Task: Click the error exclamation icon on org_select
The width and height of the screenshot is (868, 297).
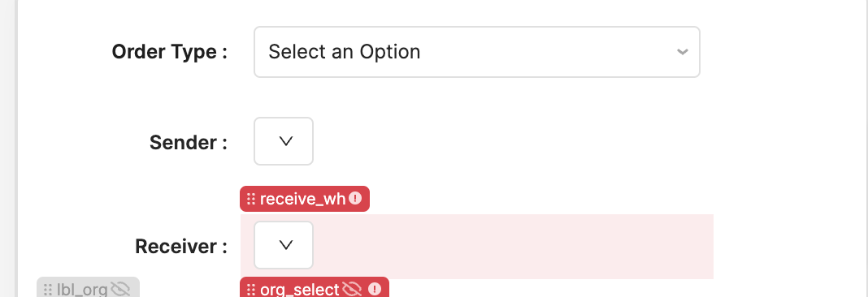Action: click(x=375, y=289)
